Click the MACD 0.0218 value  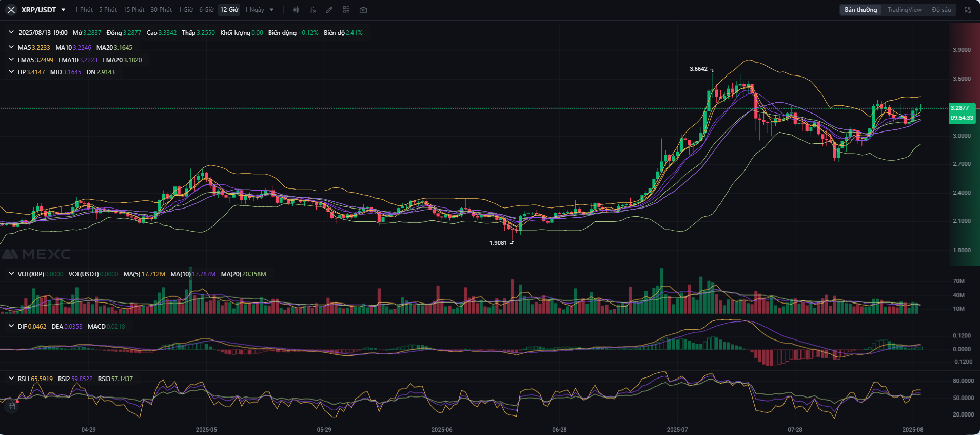pyautogui.click(x=106, y=327)
